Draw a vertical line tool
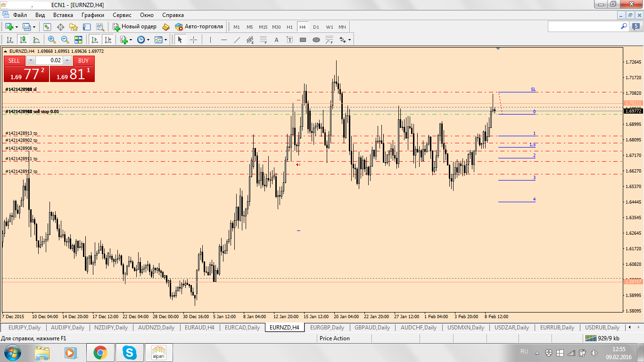 210,40
